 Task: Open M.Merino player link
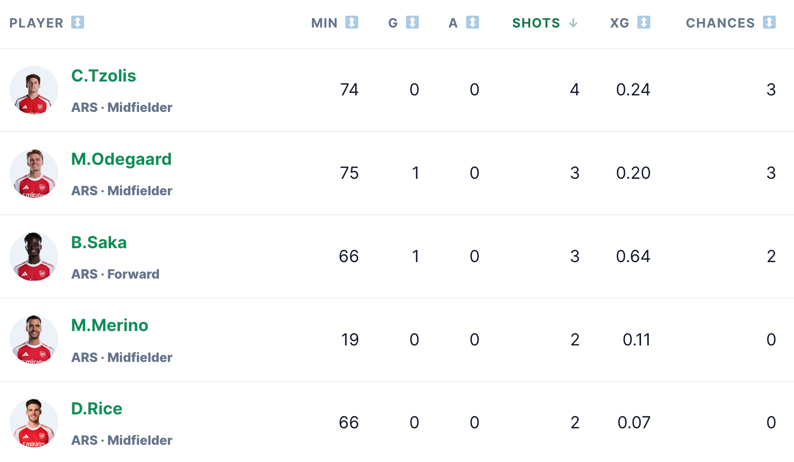click(x=109, y=325)
